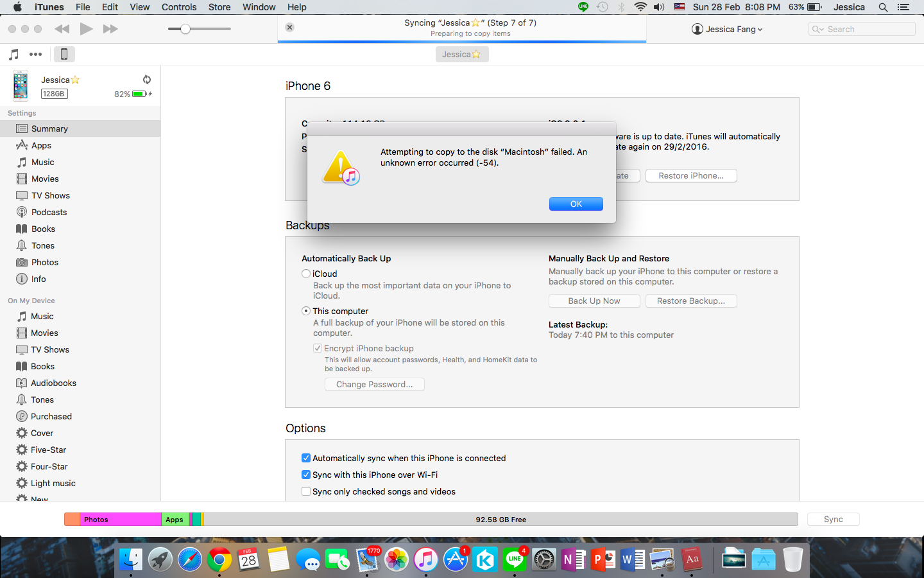Toggle Sync with this iPhone over Wi-Fi
Image resolution: width=924 pixels, height=578 pixels.
(306, 475)
